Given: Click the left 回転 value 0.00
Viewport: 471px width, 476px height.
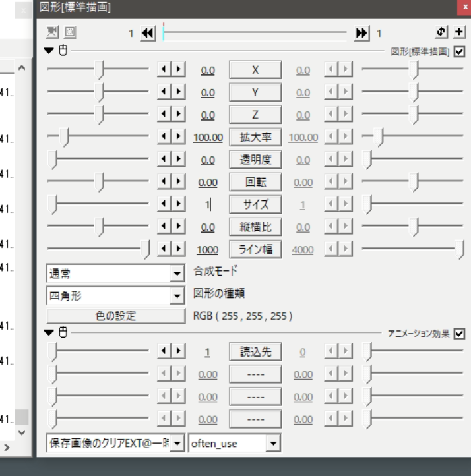Looking at the screenshot, I should pyautogui.click(x=208, y=183).
